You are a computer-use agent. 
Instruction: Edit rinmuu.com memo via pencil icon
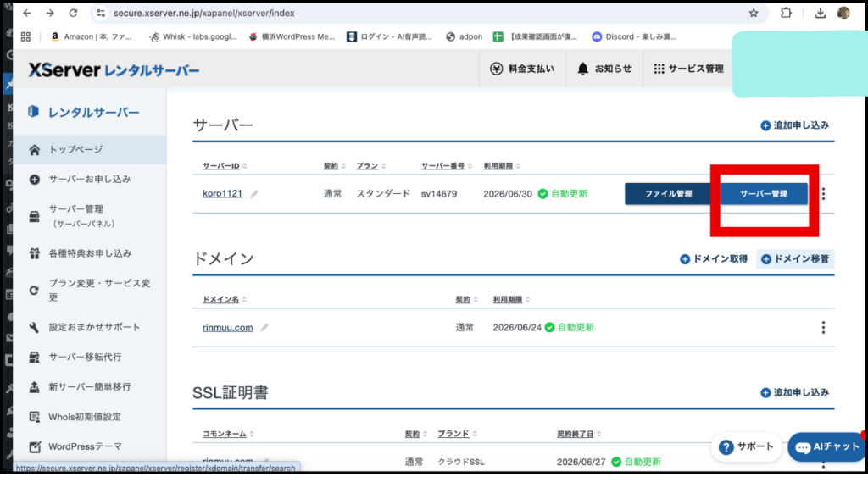[x=265, y=328]
